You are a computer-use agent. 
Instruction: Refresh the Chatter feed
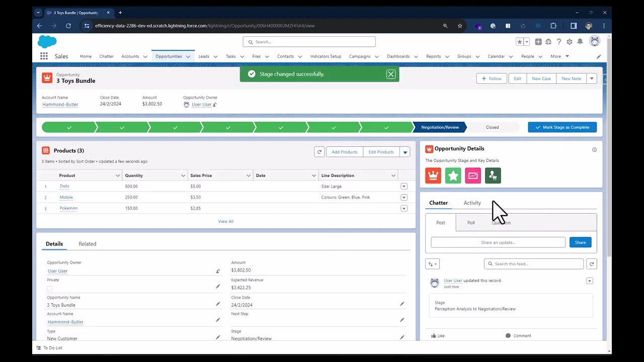pyautogui.click(x=592, y=264)
